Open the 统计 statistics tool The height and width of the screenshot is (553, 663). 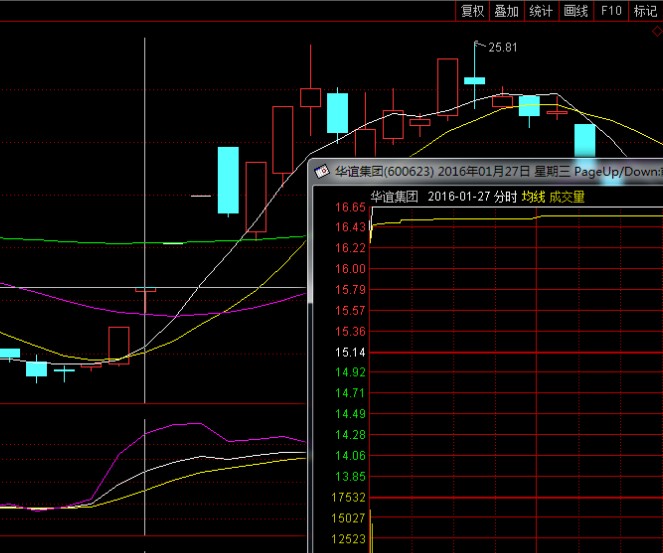tap(541, 11)
